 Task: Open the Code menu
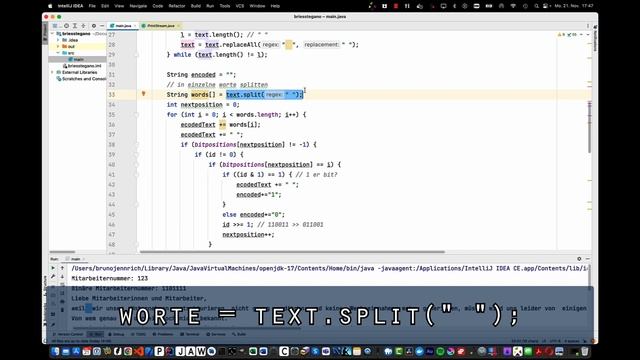coord(158,6)
